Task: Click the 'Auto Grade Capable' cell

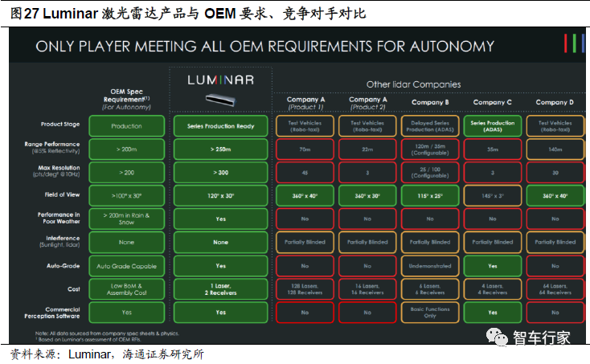Action: coord(127,266)
